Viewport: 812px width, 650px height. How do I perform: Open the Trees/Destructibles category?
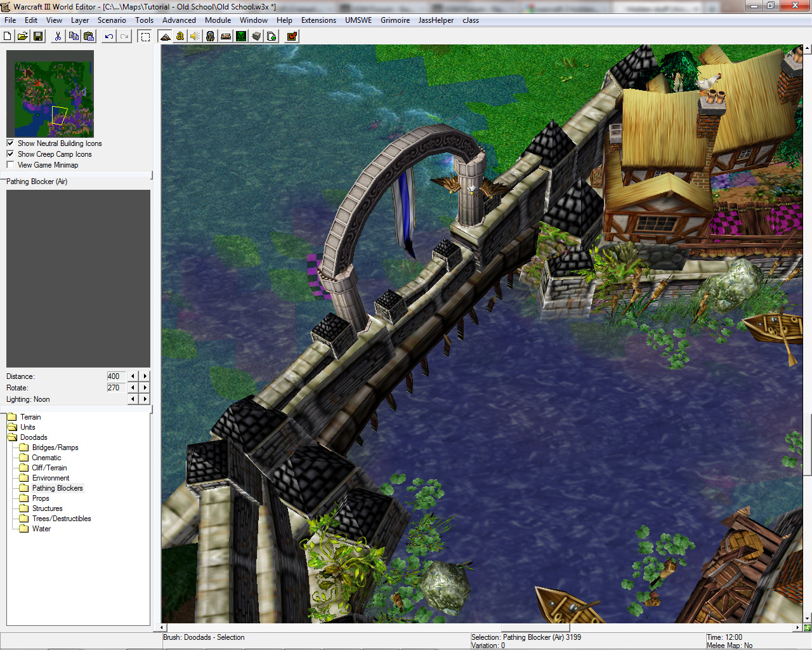click(x=62, y=519)
